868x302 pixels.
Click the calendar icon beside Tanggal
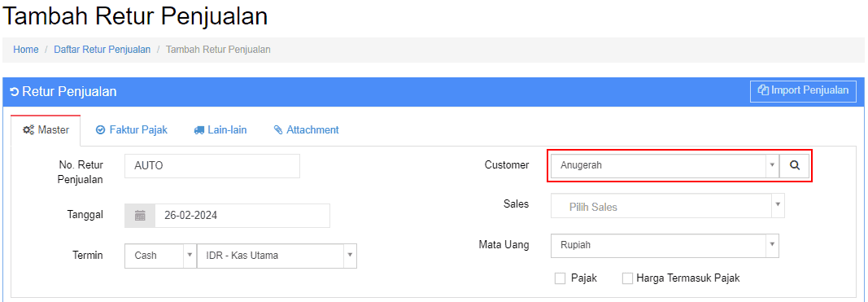point(140,216)
